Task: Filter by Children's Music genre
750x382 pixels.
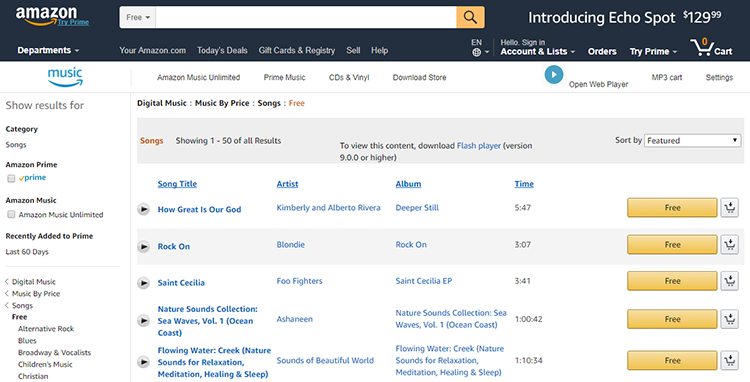Action: pyautogui.click(x=45, y=364)
